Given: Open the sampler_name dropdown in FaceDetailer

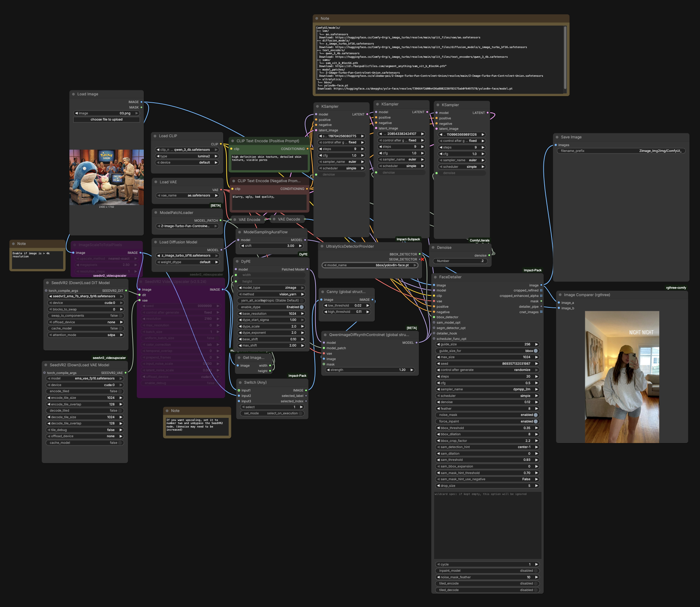Looking at the screenshot, I should tap(487, 389).
